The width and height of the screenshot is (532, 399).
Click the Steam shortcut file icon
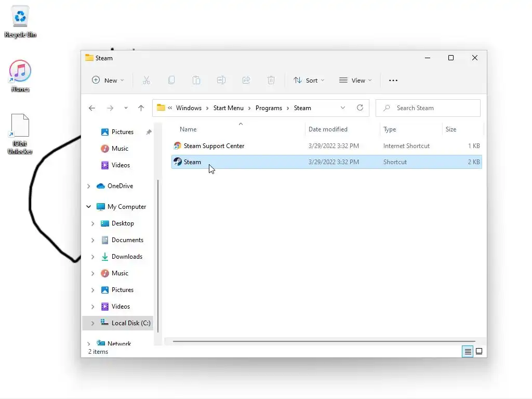pyautogui.click(x=177, y=162)
